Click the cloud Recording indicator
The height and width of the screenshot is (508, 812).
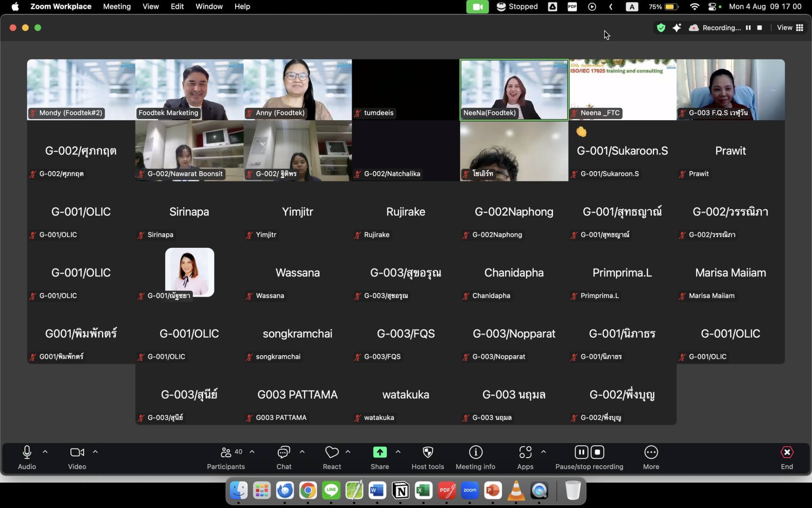point(715,28)
